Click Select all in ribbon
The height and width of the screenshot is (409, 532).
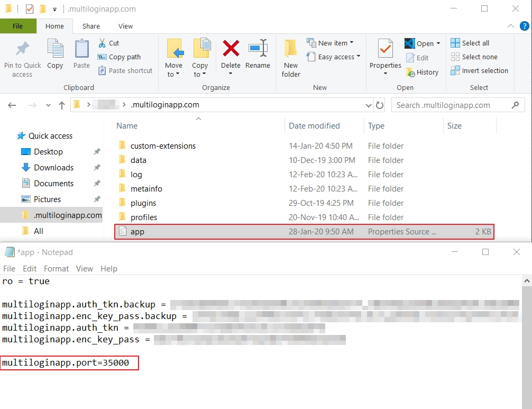click(x=470, y=43)
